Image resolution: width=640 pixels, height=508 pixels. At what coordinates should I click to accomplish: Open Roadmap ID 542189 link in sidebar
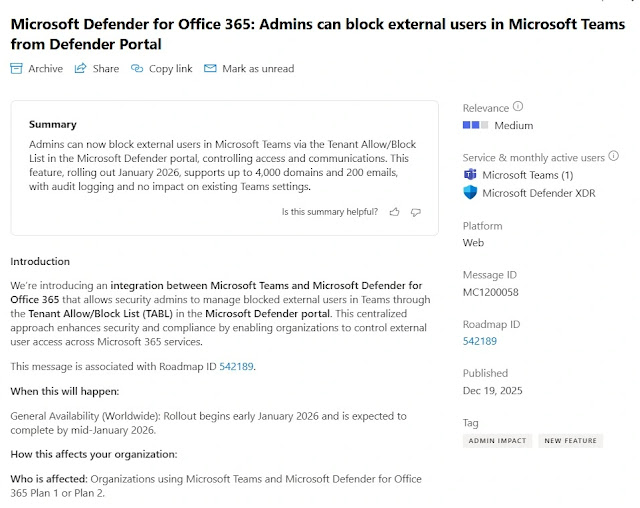(480, 341)
